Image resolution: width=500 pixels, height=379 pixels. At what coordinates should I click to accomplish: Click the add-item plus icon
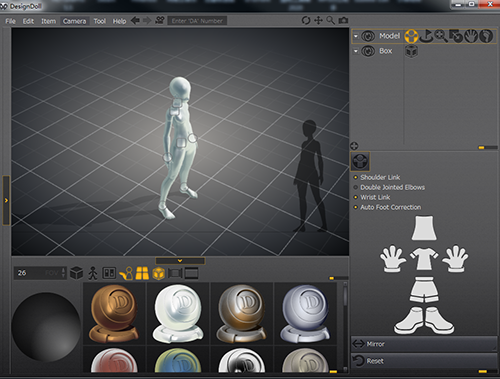(x=354, y=146)
